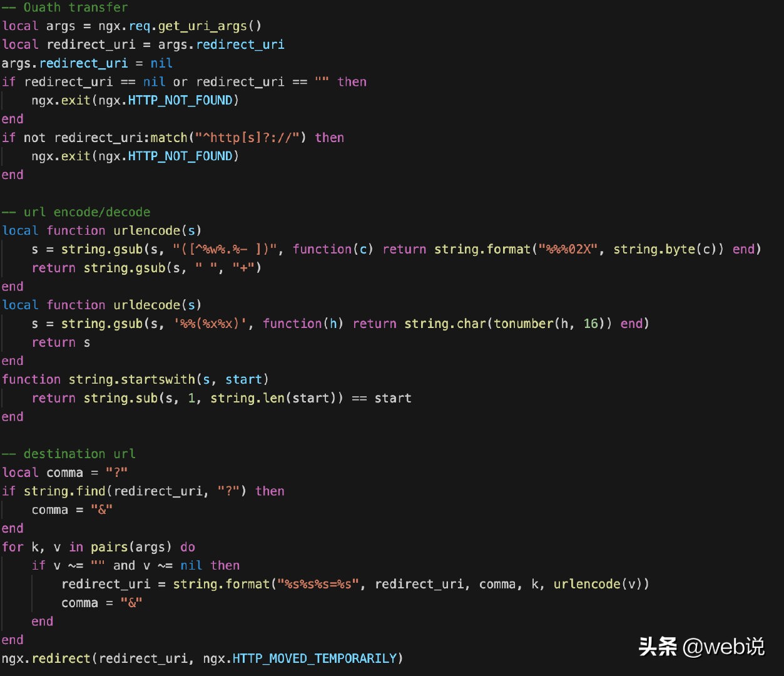This screenshot has height=676, width=784.
Task: Click the 'string.char(tonumber(h, 16))' expression
Action: click(507, 324)
